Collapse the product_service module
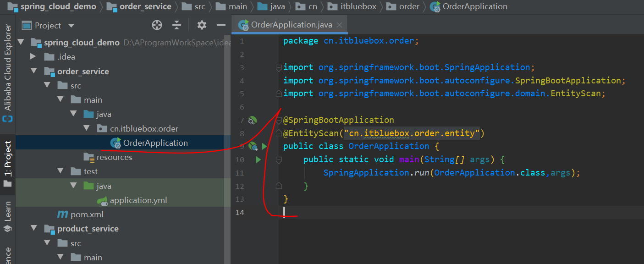The height and width of the screenshot is (264, 644). click(x=34, y=228)
